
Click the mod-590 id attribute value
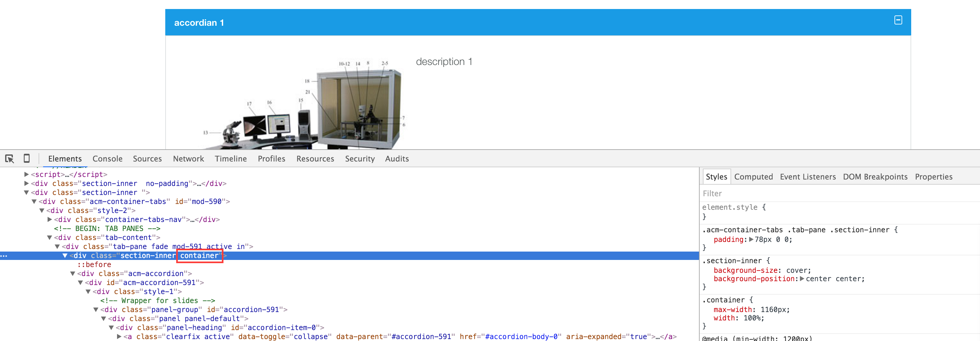(206, 202)
